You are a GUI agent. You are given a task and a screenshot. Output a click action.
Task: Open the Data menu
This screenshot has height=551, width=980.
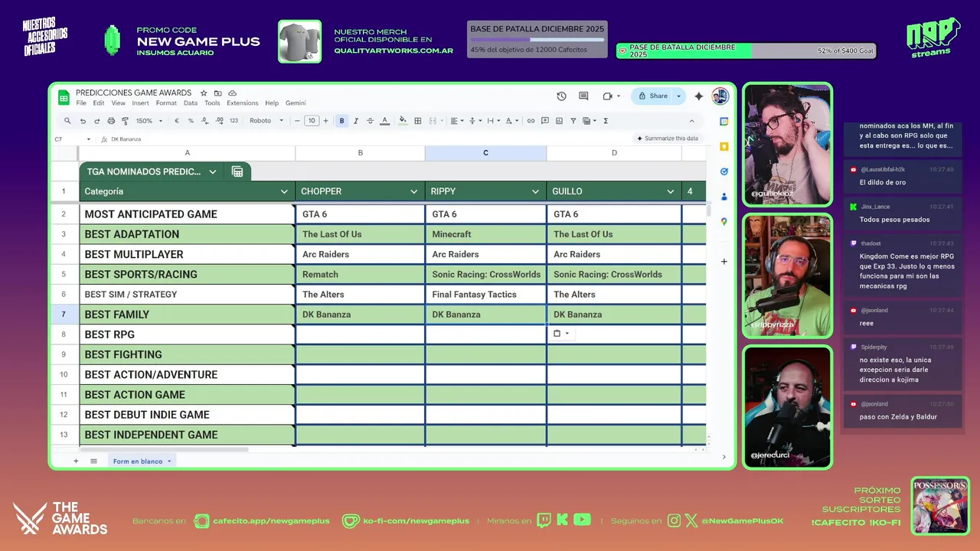coord(191,103)
